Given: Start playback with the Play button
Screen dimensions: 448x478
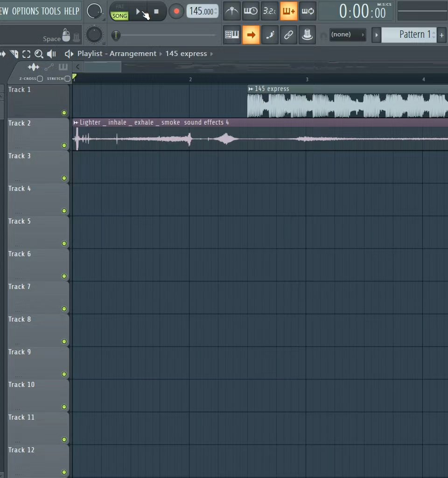Looking at the screenshot, I should [x=138, y=12].
